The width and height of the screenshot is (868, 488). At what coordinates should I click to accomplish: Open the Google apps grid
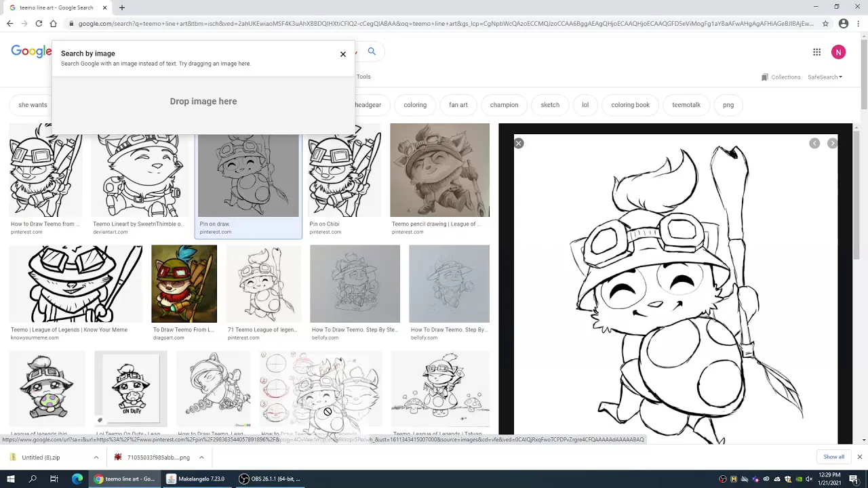(817, 52)
